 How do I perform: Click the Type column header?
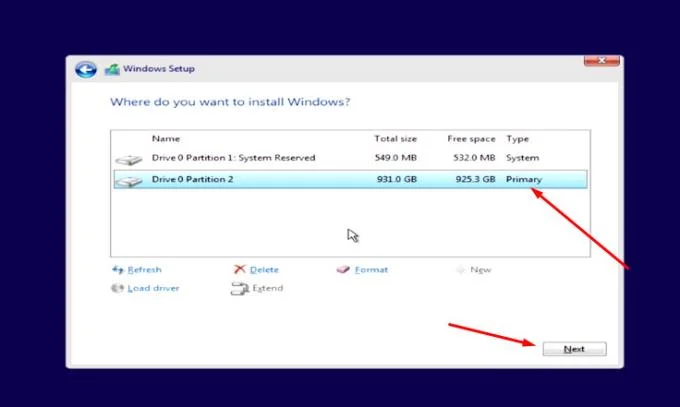[517, 139]
